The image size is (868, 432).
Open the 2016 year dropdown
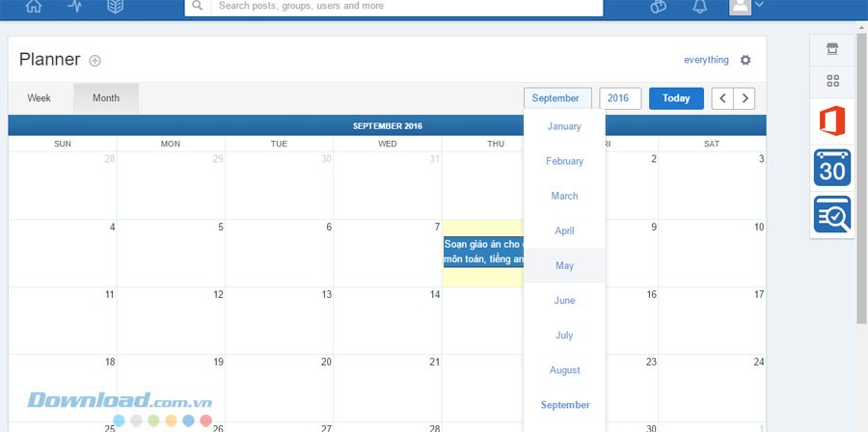(x=619, y=98)
